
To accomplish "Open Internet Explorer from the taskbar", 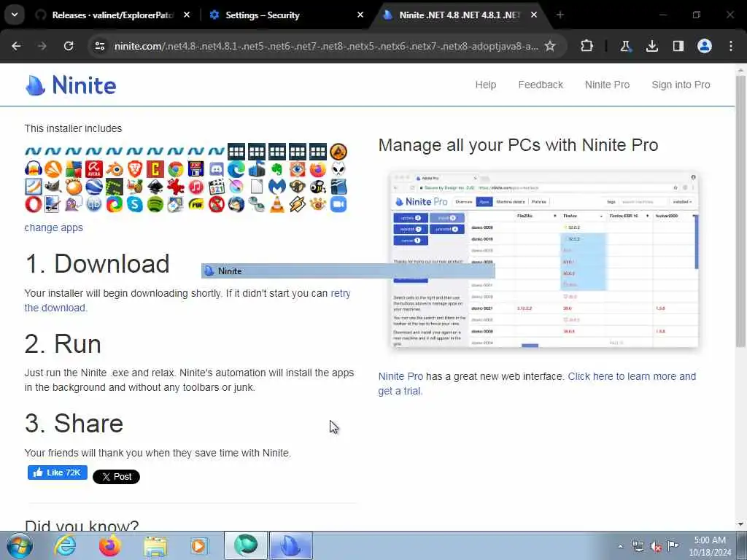I will [x=65, y=545].
